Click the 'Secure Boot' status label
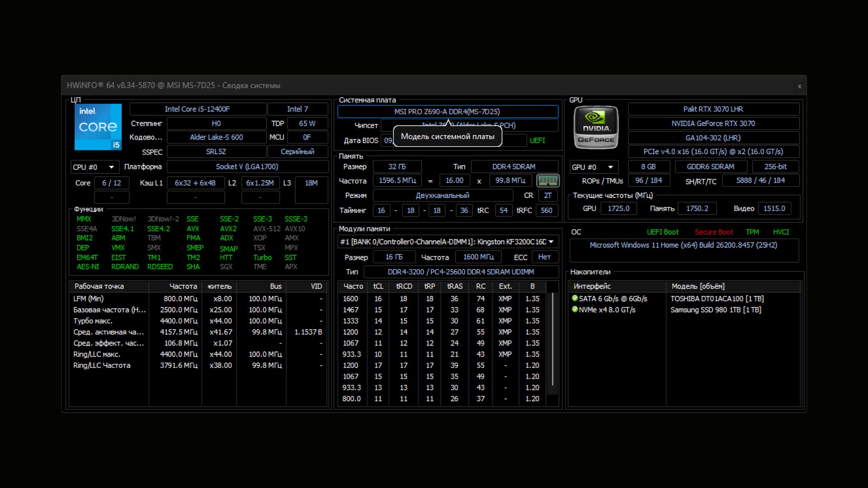 pyautogui.click(x=714, y=232)
